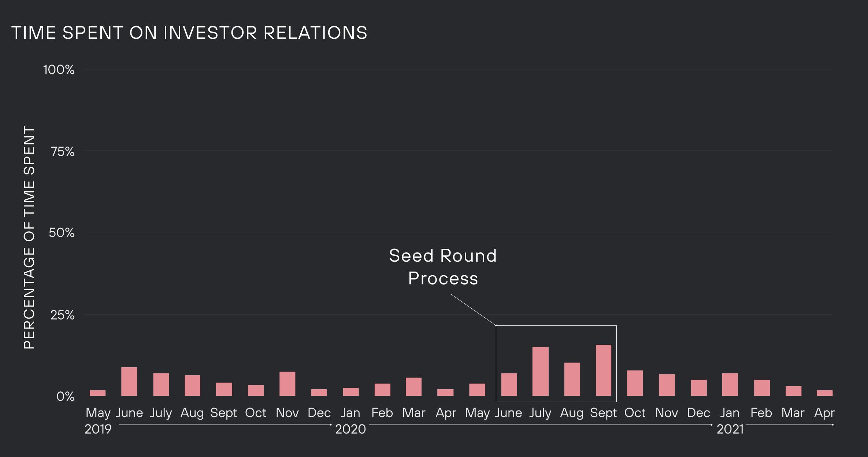Click the 100% y-axis label

click(x=59, y=70)
